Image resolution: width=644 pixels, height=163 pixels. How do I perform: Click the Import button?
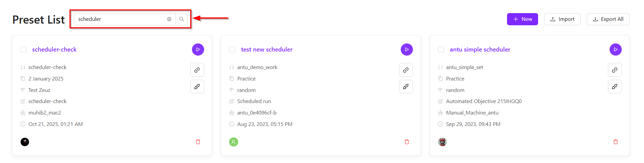pyautogui.click(x=562, y=19)
